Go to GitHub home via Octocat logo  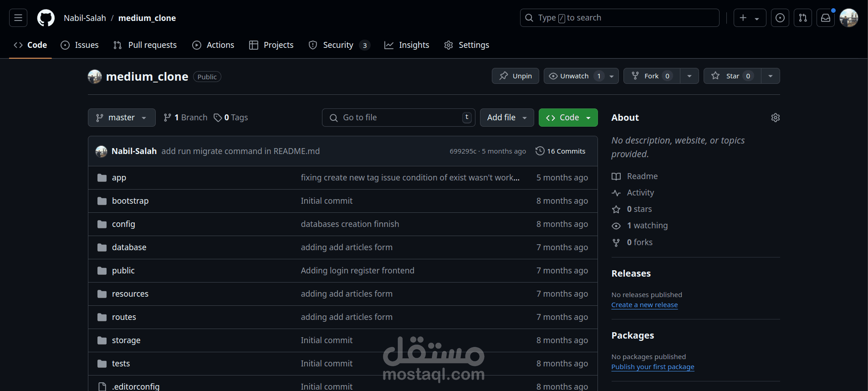click(46, 18)
